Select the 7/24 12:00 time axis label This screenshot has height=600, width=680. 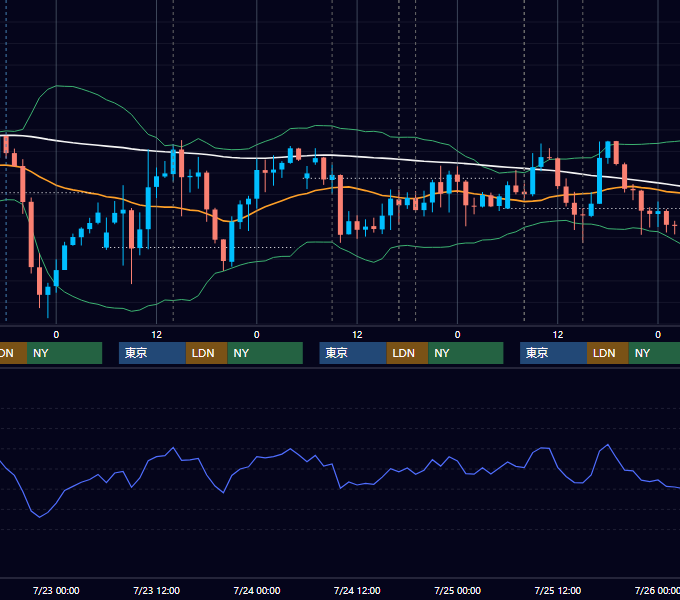[x=357, y=590]
